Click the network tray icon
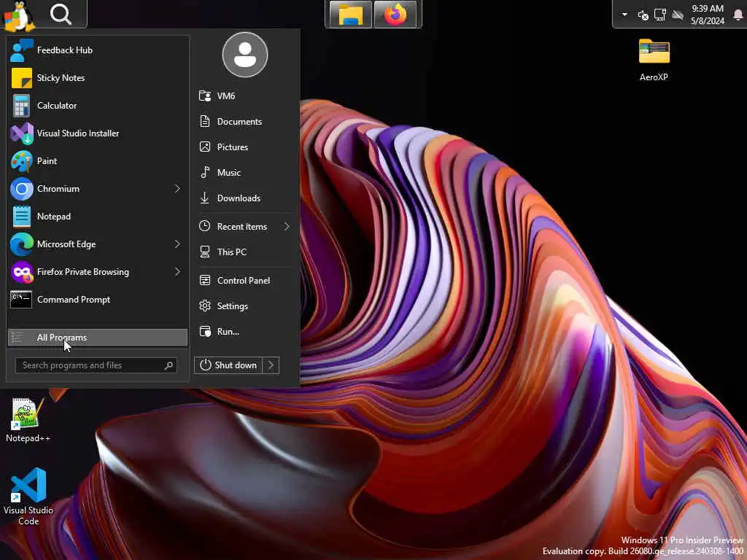The image size is (747, 560). [x=659, y=15]
